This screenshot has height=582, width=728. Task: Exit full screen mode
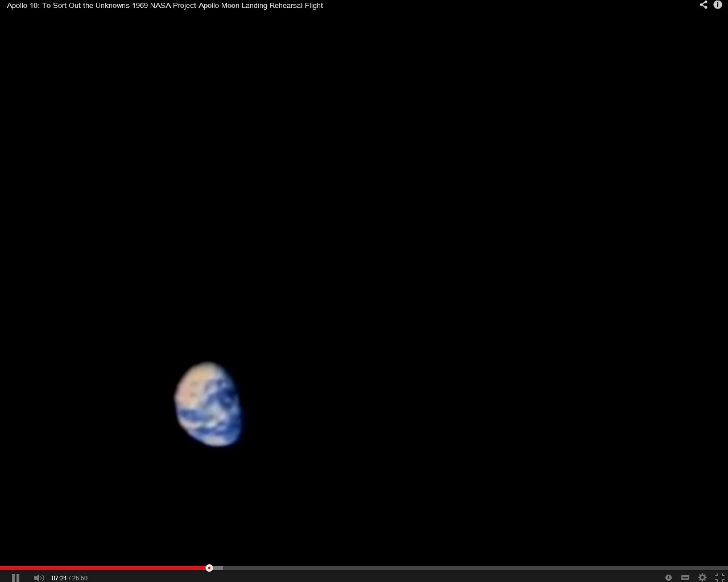click(719, 577)
